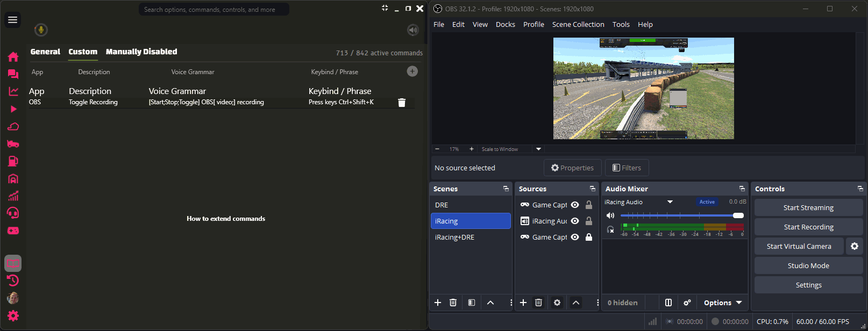Select the iRacing+DRE scene
The width and height of the screenshot is (868, 331).
coord(471,237)
